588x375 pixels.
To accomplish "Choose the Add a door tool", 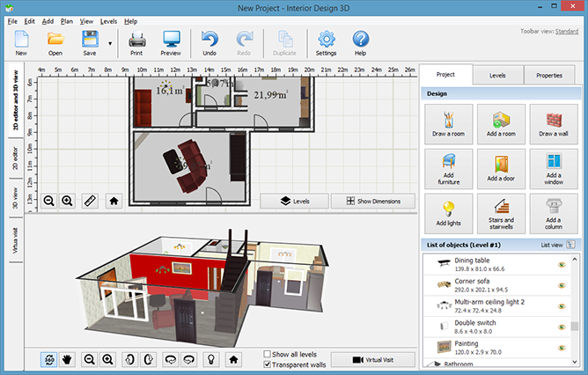I will coord(501,169).
